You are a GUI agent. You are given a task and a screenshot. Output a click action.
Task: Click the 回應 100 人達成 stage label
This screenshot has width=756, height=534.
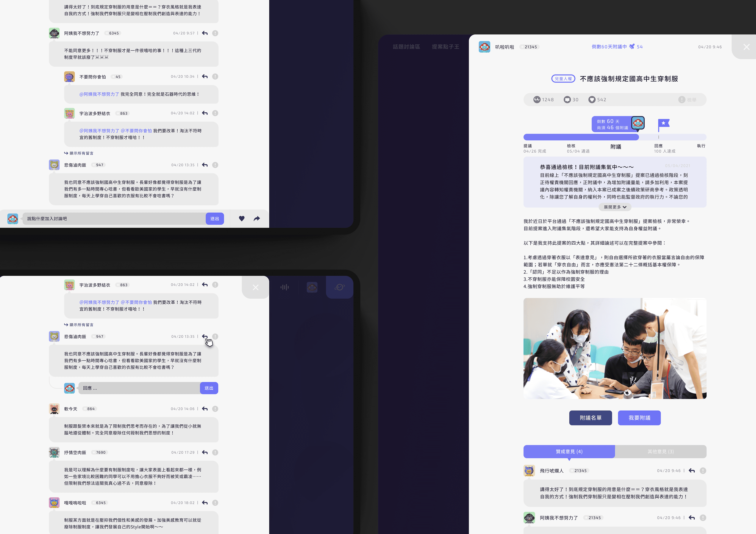click(x=664, y=148)
